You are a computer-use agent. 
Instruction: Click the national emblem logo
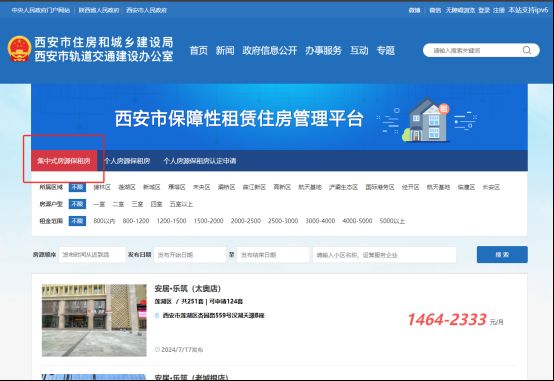point(19,48)
